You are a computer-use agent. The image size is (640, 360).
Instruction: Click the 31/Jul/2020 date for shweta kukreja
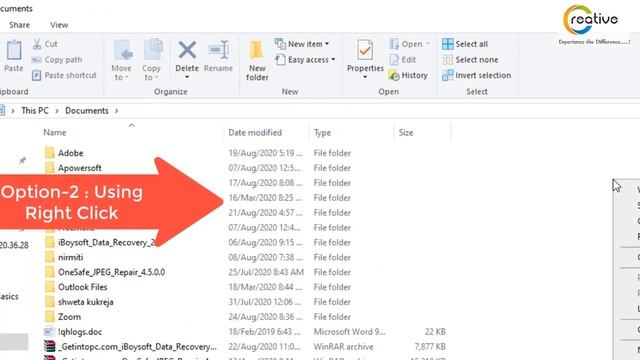(264, 302)
